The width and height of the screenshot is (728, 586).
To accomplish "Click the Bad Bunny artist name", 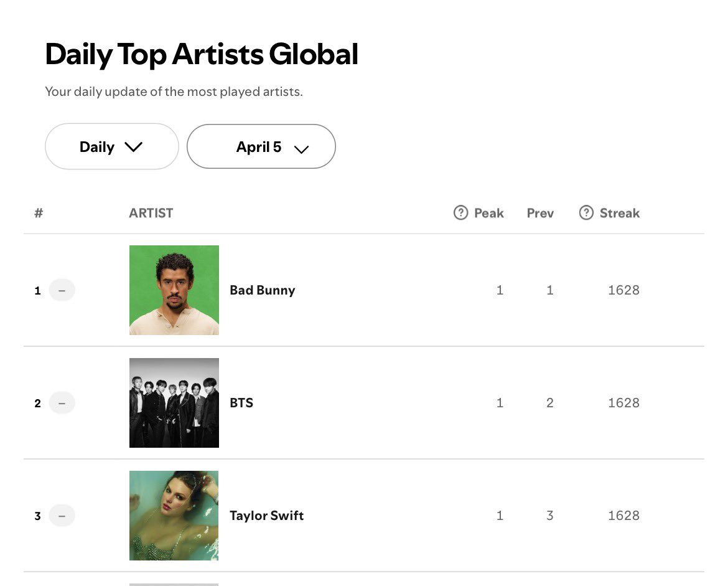I will [262, 290].
